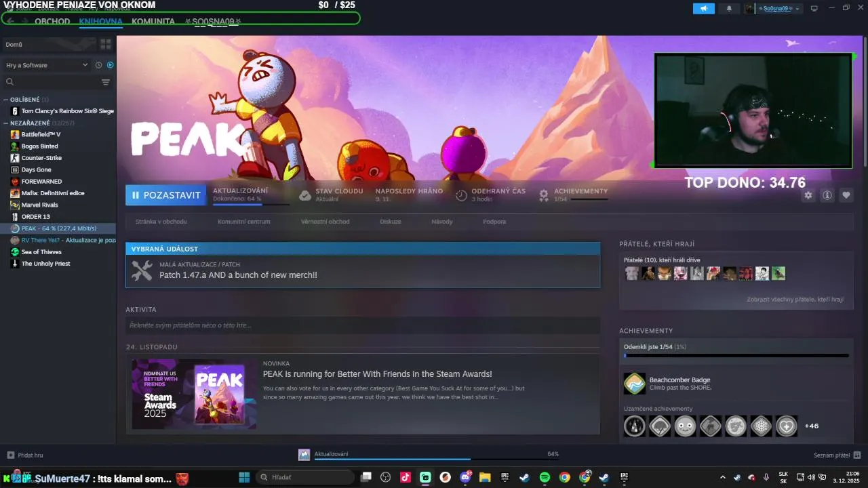Image resolution: width=868 pixels, height=488 pixels.
Task: Click Zobrazit všechny přátele, kteří hrají link
Action: 795,300
